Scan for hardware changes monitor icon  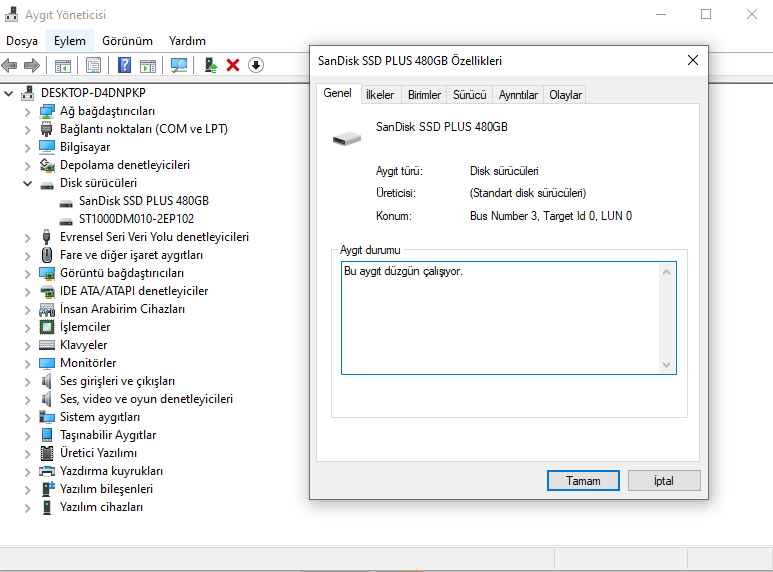point(178,65)
